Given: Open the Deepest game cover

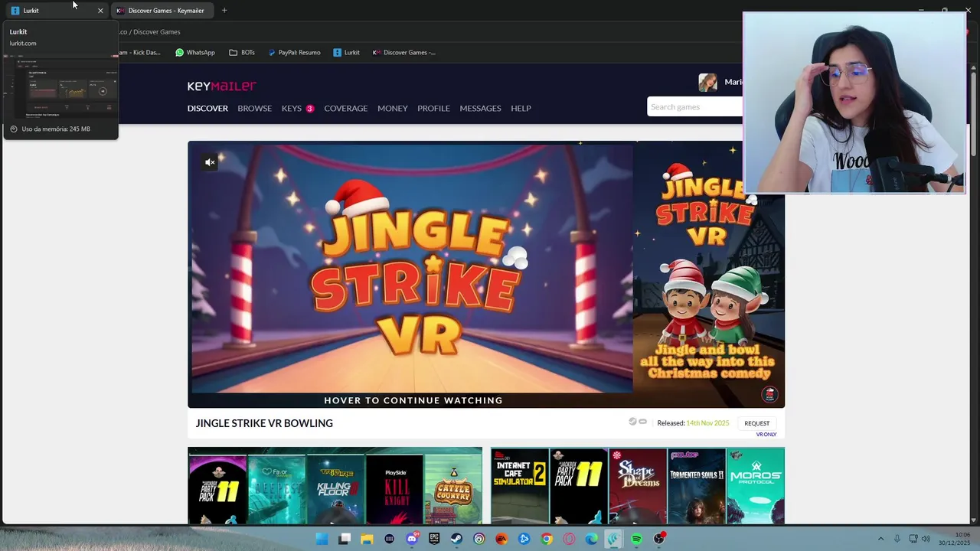Looking at the screenshot, I should tap(276, 490).
